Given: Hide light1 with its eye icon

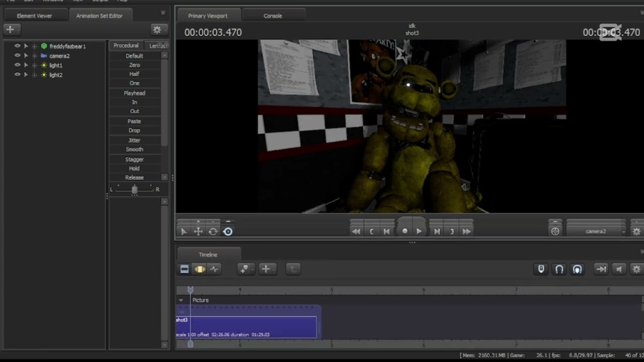Looking at the screenshot, I should [17, 65].
